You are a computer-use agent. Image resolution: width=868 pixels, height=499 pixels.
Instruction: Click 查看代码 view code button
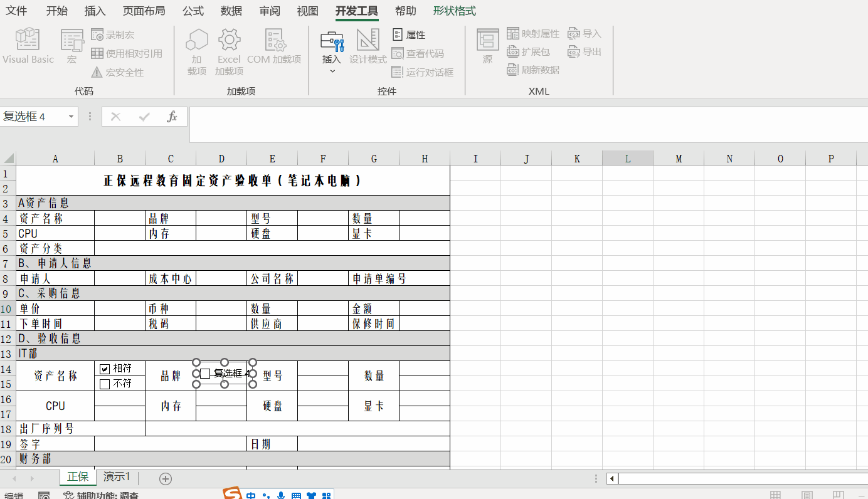pos(418,54)
